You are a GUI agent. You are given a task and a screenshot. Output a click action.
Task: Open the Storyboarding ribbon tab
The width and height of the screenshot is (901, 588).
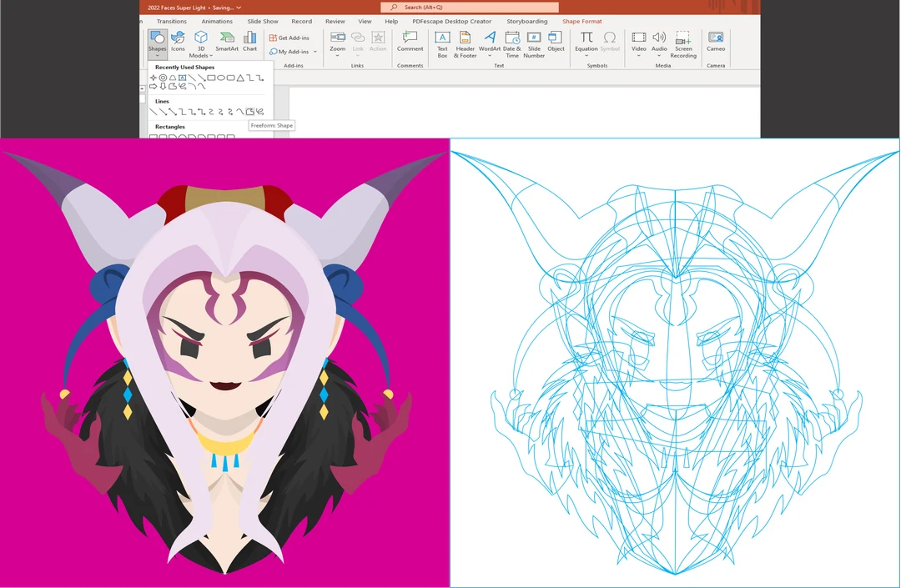tap(526, 21)
